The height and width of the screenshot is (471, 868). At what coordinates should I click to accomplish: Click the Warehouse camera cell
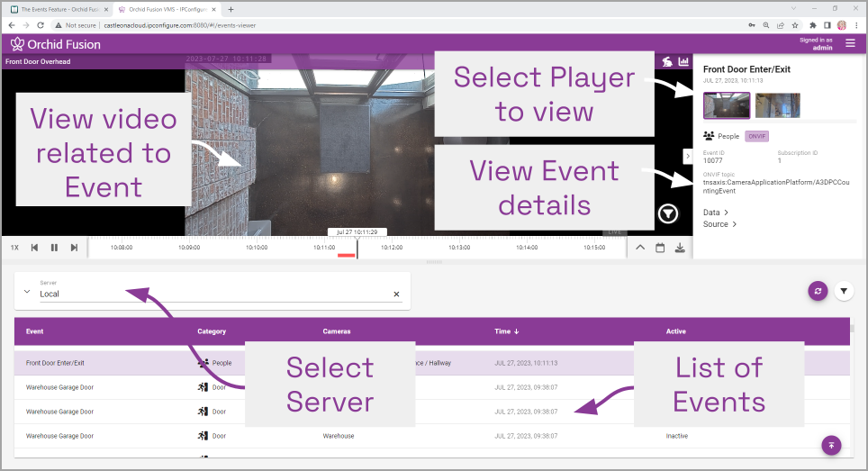point(339,436)
